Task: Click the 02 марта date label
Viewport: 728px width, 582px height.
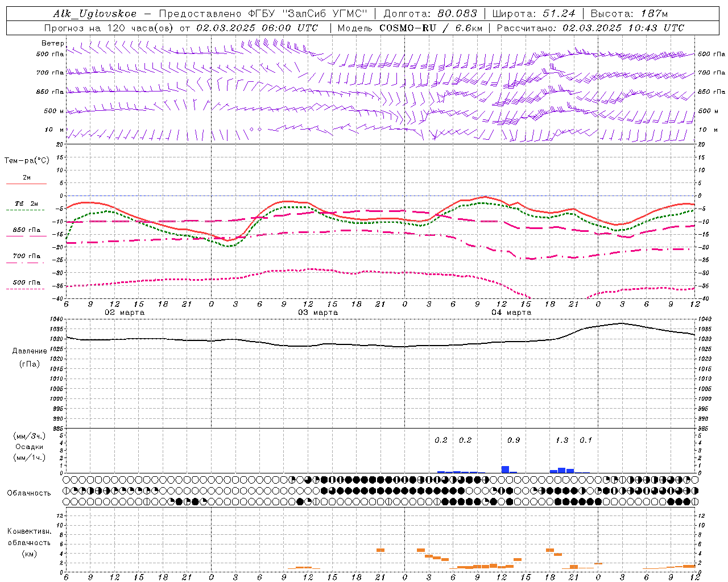Action: tap(125, 313)
